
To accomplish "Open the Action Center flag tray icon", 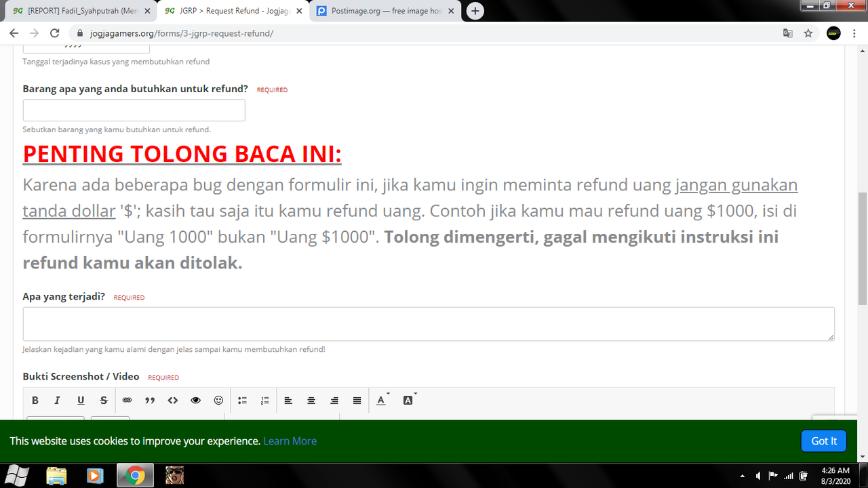I will click(x=773, y=475).
